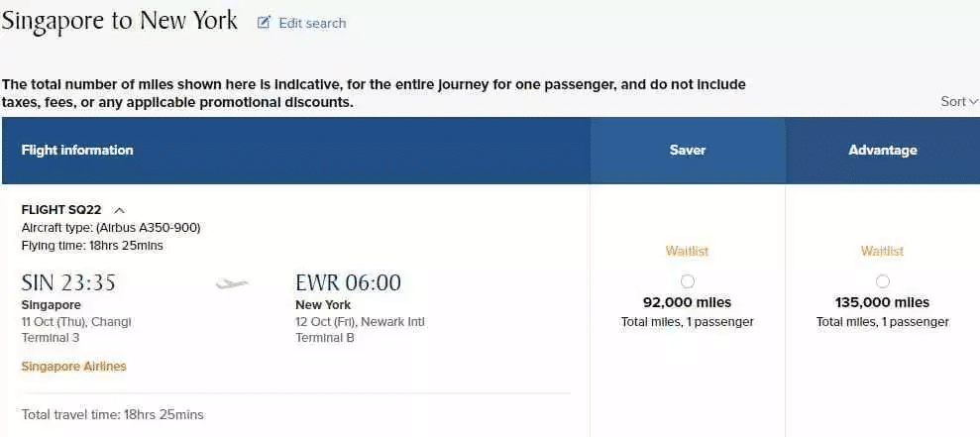Click the 135,000 miles Advantage price text
980x437 pixels.
click(x=883, y=303)
